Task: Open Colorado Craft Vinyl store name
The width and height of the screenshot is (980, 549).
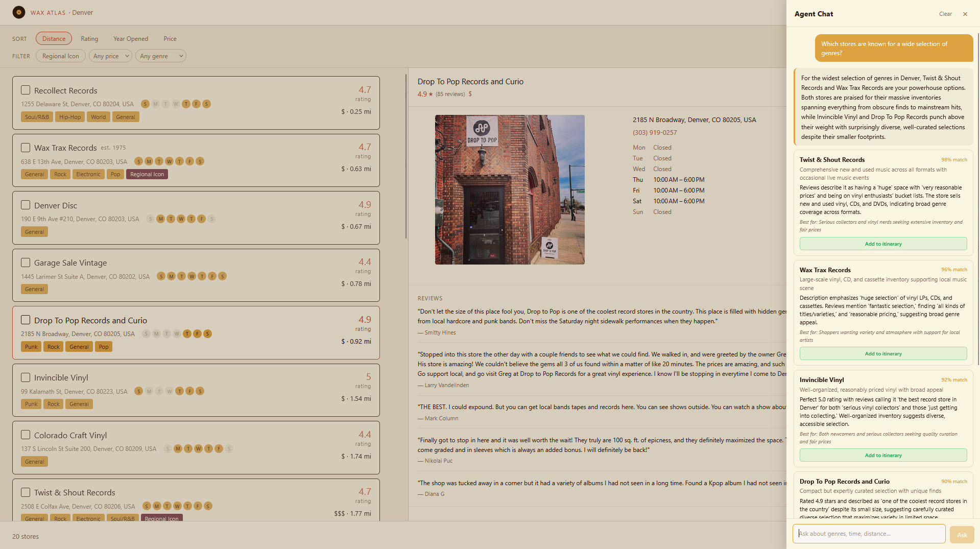Action: (x=70, y=435)
